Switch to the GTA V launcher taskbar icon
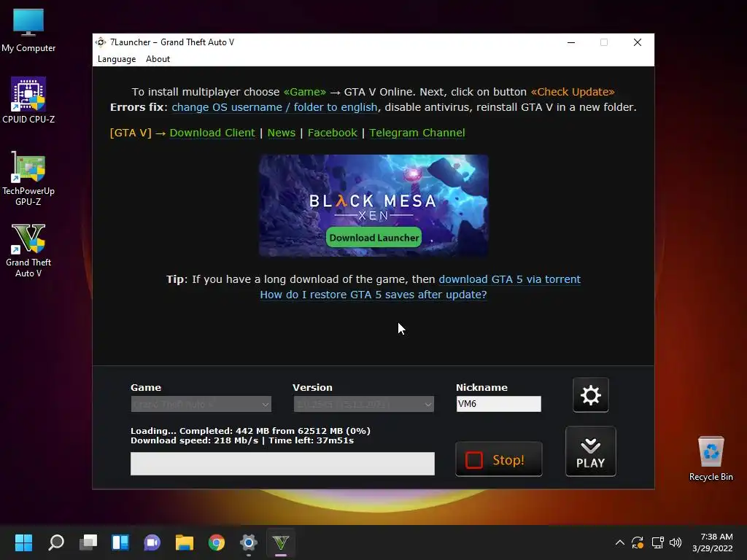 [x=281, y=542]
